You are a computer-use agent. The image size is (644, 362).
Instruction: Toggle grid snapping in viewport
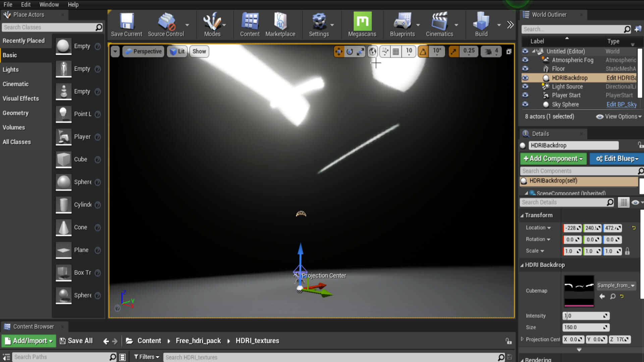point(396,51)
